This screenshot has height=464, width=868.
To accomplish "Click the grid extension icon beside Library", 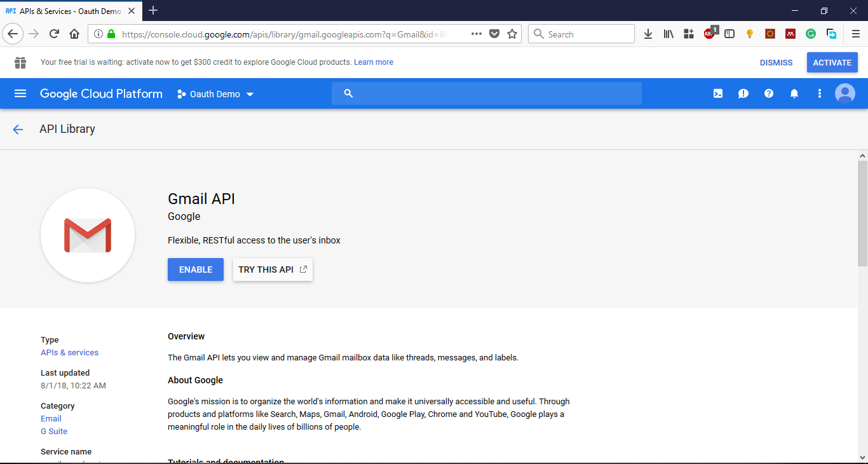I will (x=689, y=34).
